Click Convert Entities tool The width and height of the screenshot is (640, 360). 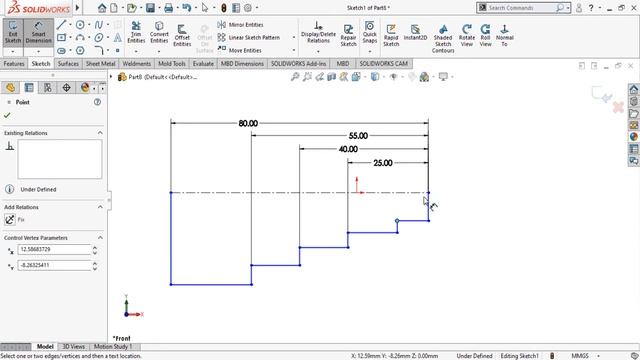(x=159, y=33)
